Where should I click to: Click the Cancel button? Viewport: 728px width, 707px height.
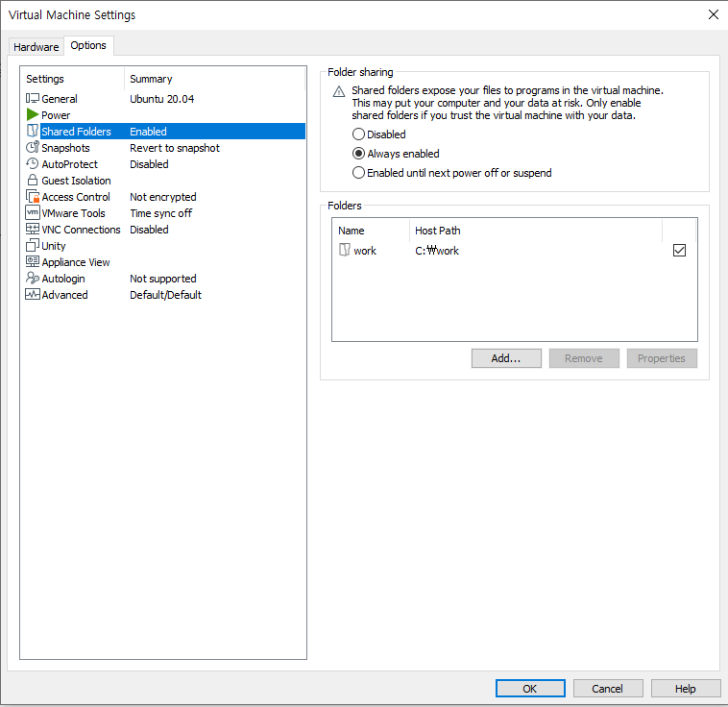pyautogui.click(x=607, y=688)
